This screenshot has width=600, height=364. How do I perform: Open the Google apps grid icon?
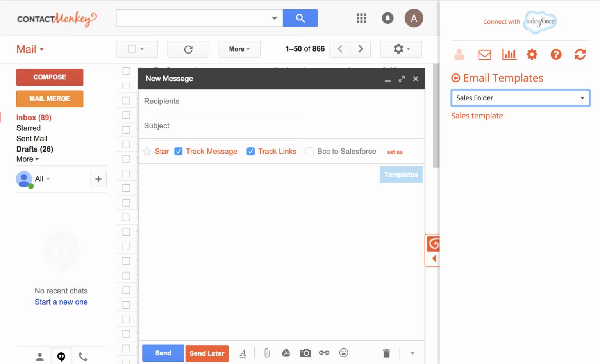361,18
